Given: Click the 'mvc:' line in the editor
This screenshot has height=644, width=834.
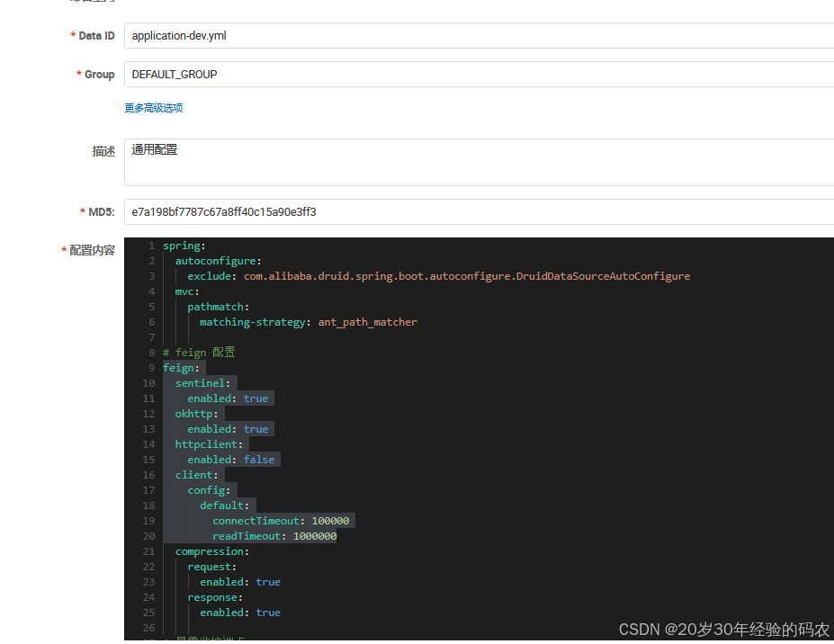Looking at the screenshot, I should click(x=187, y=291).
